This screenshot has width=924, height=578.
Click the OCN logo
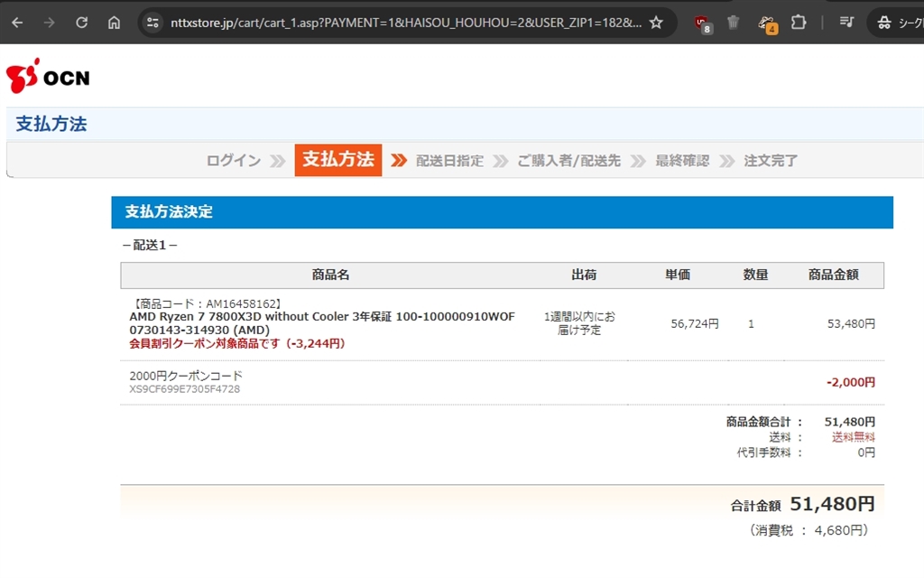click(x=48, y=76)
